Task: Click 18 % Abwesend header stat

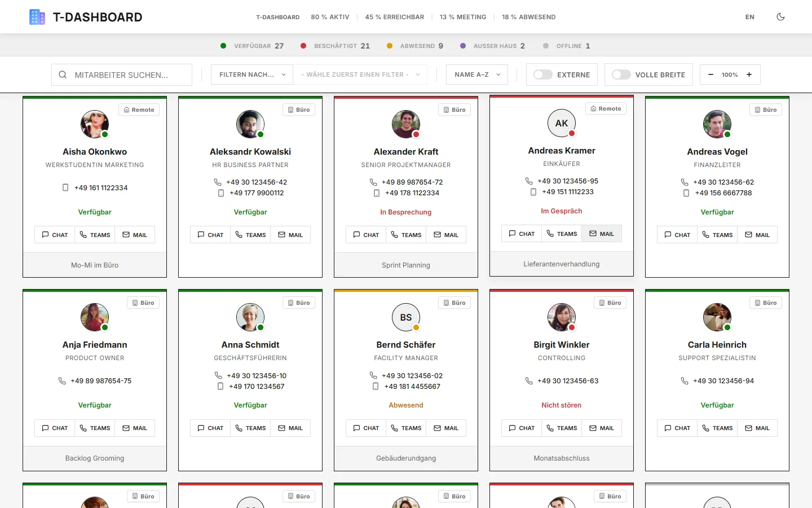Action: (x=529, y=17)
